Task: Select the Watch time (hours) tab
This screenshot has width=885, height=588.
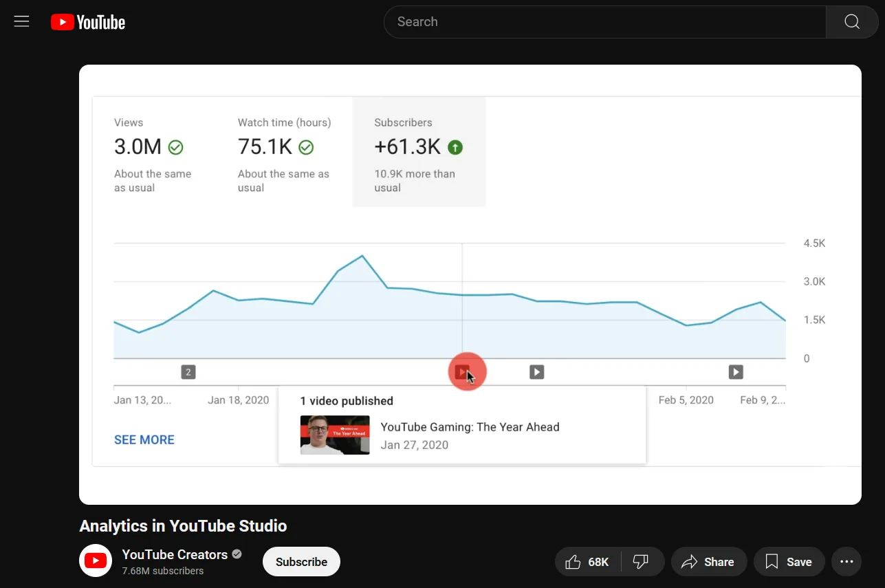Action: coord(285,151)
